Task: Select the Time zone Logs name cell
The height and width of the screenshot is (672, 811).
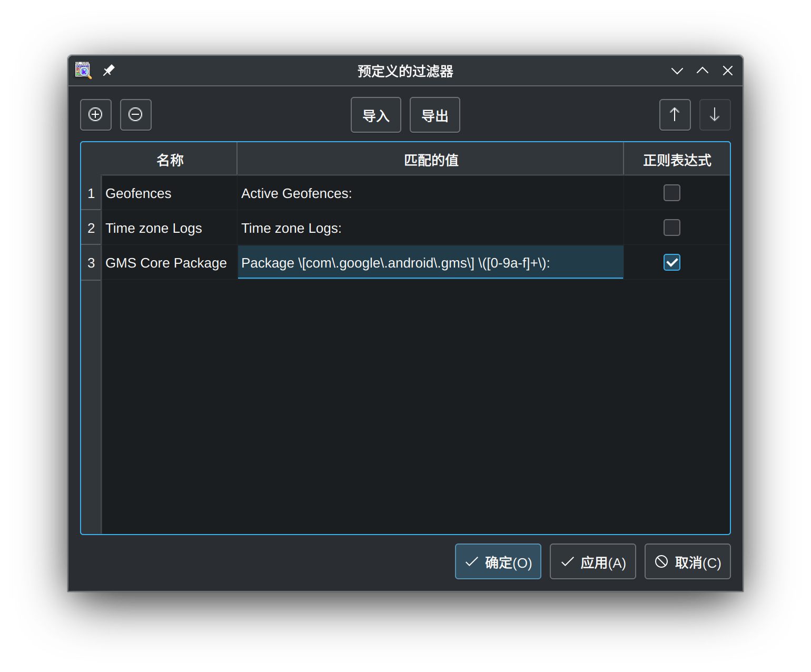Action: click(x=170, y=228)
